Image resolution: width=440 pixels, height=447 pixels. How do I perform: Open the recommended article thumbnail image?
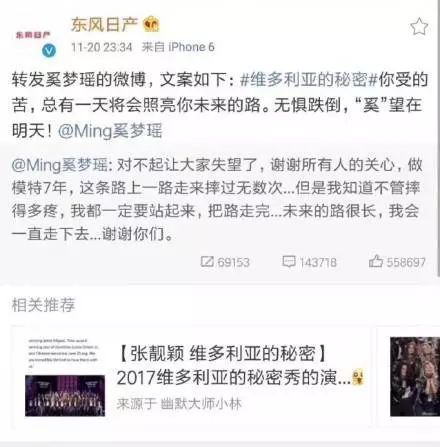click(65, 377)
